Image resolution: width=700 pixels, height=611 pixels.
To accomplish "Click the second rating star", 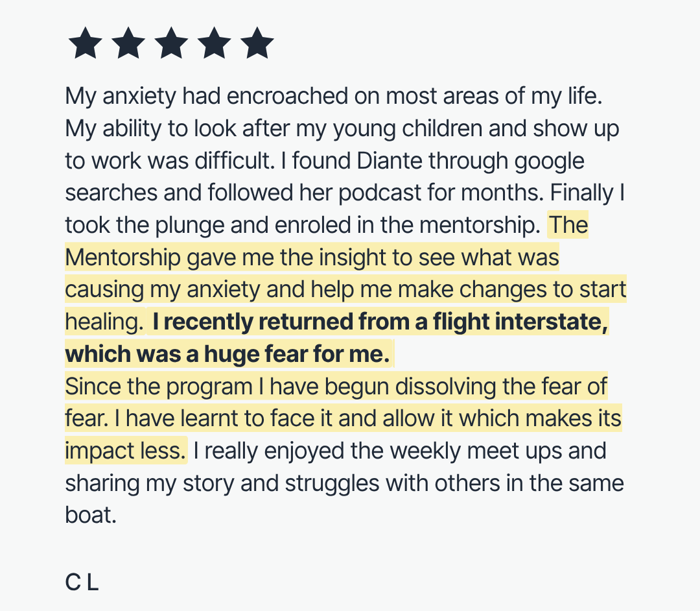I will [128, 43].
